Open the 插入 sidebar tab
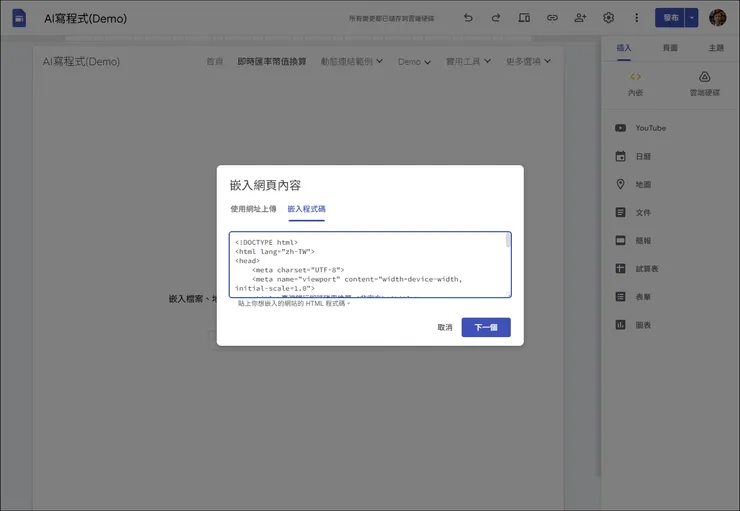The image size is (740, 511). pyautogui.click(x=623, y=48)
